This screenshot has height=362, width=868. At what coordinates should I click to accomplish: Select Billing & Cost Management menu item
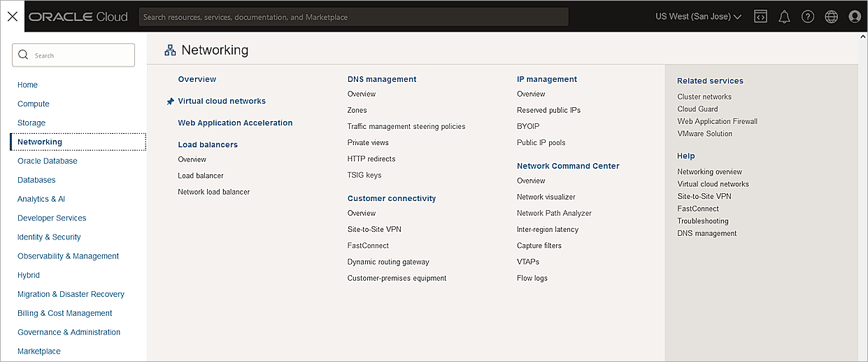coord(65,313)
